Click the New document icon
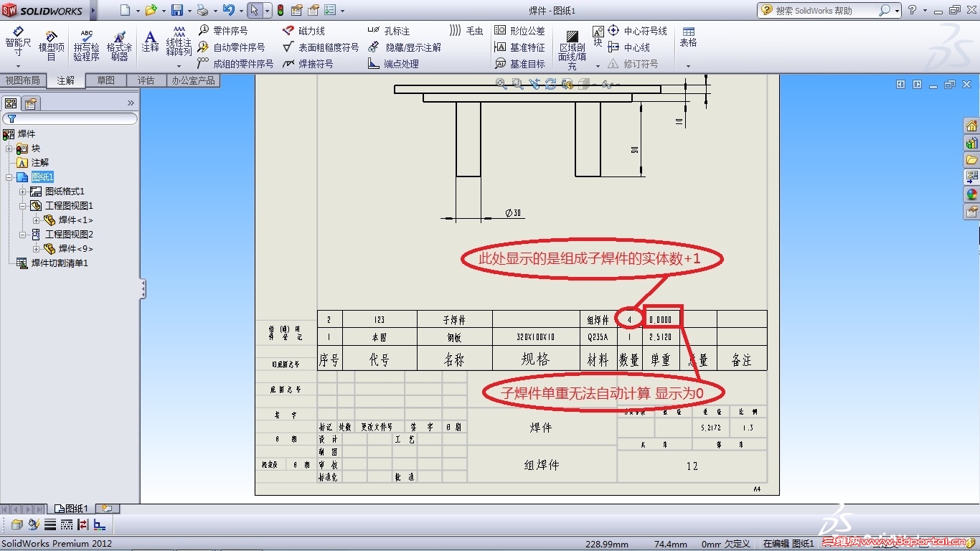 [x=126, y=10]
